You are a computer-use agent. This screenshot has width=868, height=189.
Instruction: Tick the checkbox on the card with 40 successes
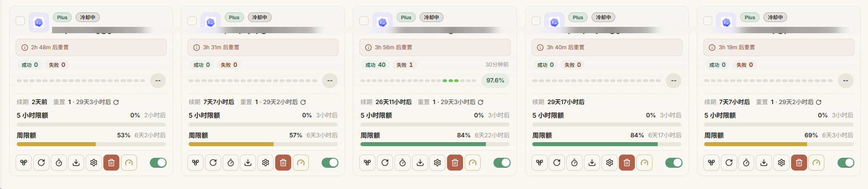pyautogui.click(x=364, y=21)
